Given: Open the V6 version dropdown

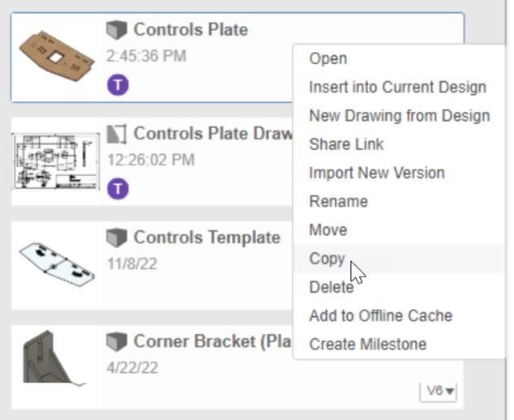Looking at the screenshot, I should [439, 391].
